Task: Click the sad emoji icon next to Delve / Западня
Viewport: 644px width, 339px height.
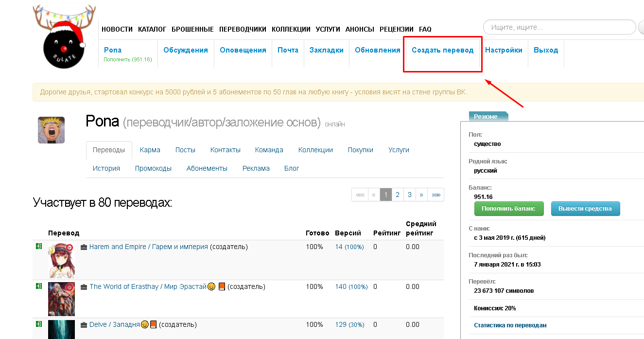Action: coord(144,324)
